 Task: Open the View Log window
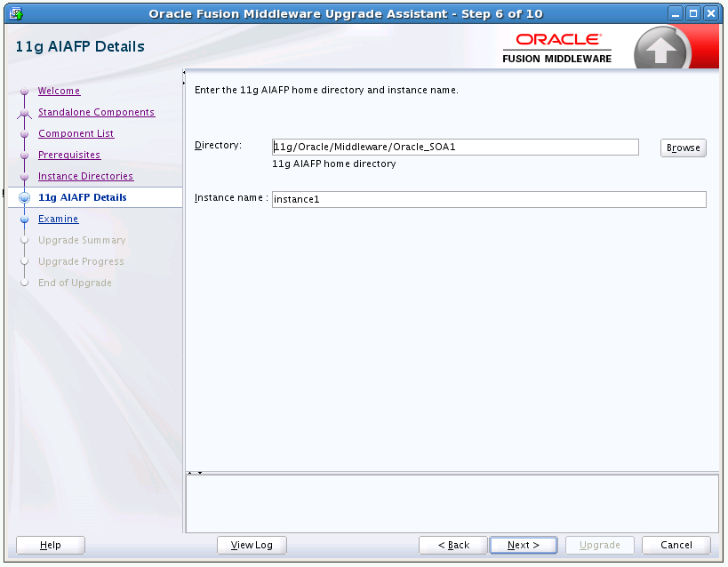point(252,545)
